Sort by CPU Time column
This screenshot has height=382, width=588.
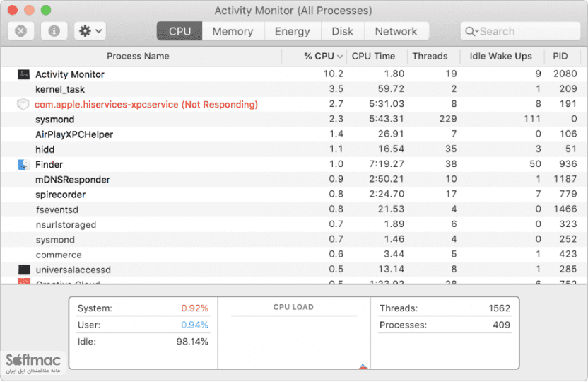[373, 57]
